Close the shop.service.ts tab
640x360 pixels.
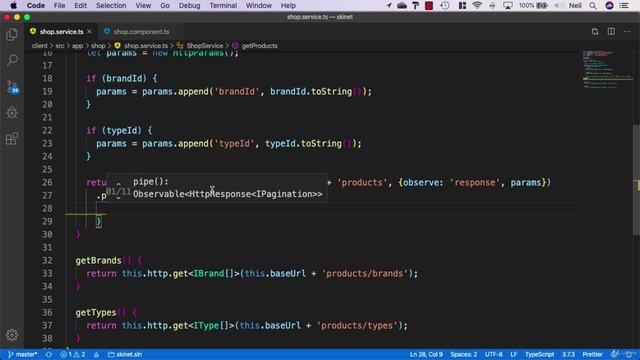pos(89,31)
